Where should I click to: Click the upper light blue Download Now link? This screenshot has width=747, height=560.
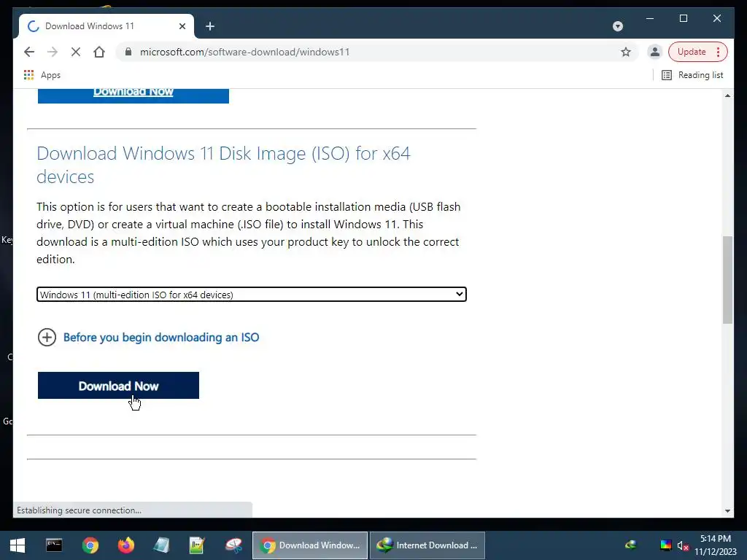pyautogui.click(x=133, y=93)
